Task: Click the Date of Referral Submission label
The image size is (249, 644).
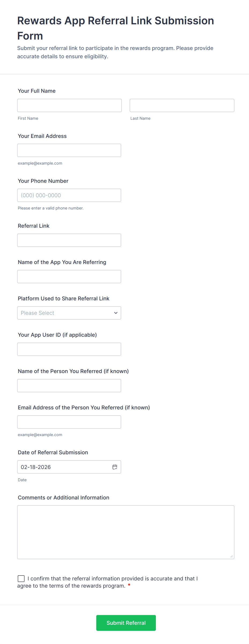Action: point(53,452)
